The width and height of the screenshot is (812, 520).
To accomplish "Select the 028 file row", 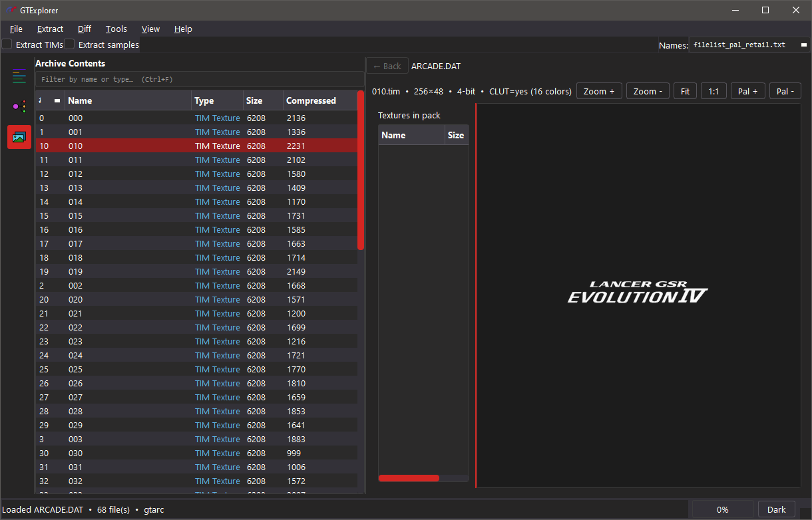I will click(196, 411).
